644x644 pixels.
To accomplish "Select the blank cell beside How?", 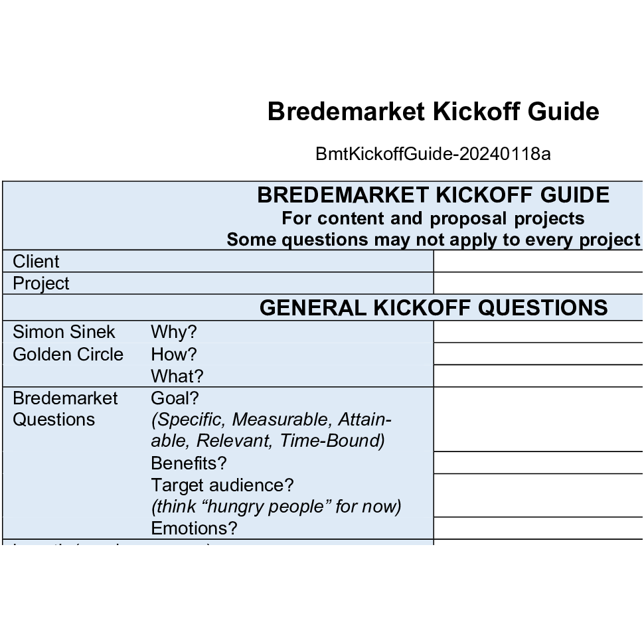I will [538, 354].
